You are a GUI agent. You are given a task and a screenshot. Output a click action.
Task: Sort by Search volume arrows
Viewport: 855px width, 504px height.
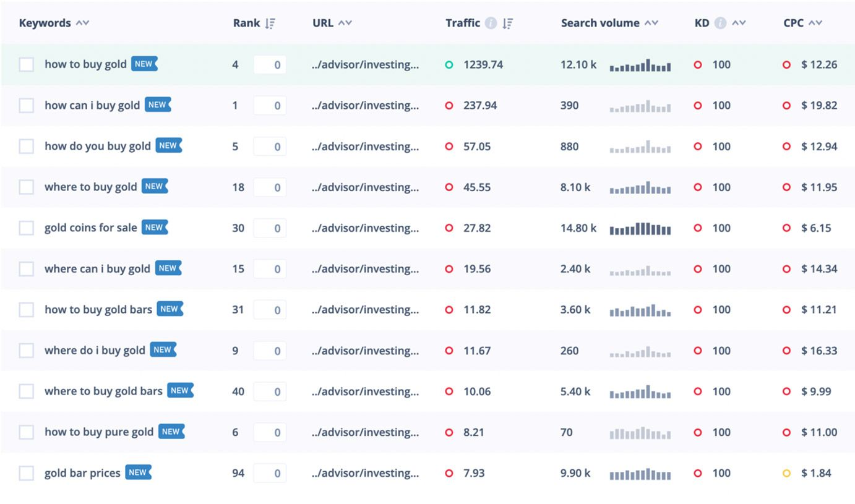click(x=651, y=23)
